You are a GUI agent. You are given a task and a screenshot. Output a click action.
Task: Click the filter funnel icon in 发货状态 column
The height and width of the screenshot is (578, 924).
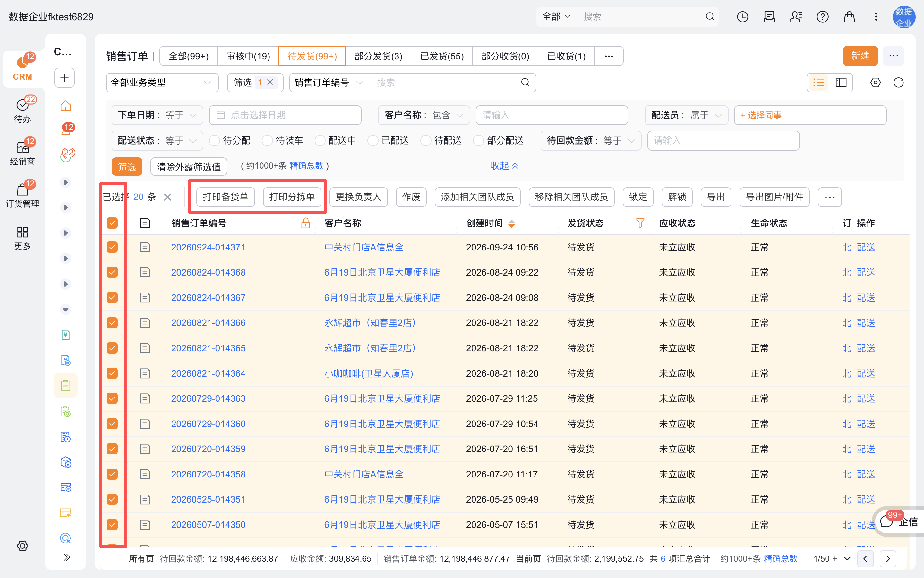640,223
